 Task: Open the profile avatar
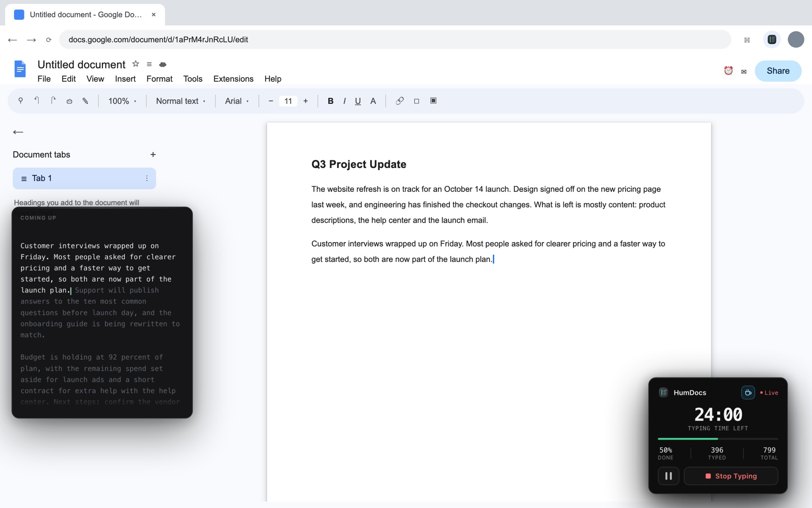coord(796,39)
